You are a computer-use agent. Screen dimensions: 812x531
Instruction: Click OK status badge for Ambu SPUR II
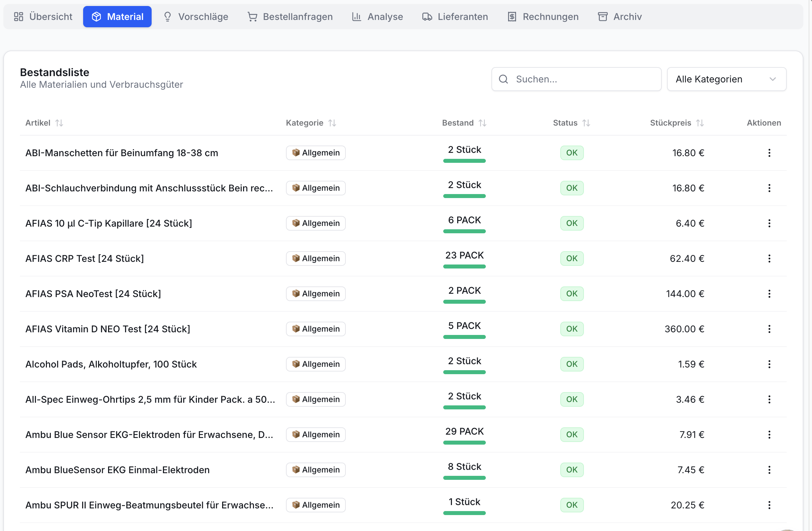click(572, 505)
